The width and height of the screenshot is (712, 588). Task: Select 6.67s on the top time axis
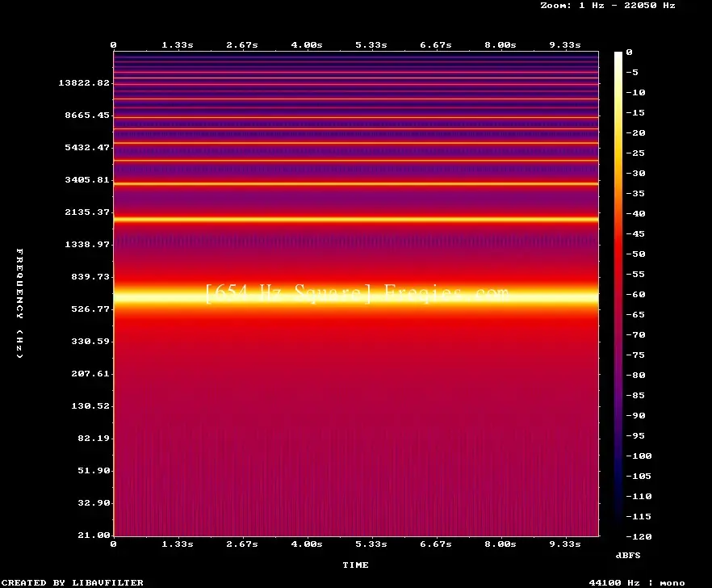point(435,45)
